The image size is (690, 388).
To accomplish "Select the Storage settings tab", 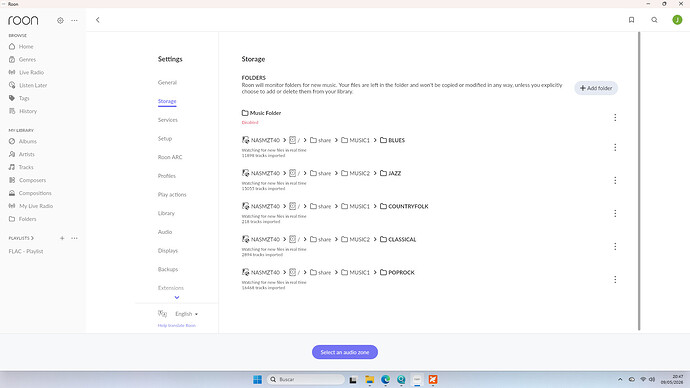I will pos(167,101).
